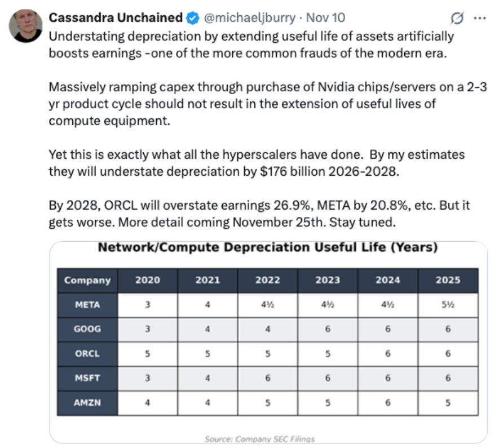This screenshot has width=499, height=448.
Task: Click the MSFT row label
Action: tap(87, 378)
